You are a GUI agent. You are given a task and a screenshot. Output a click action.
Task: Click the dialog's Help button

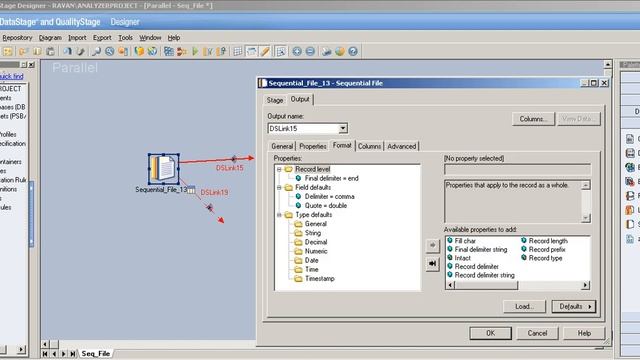[584, 333]
